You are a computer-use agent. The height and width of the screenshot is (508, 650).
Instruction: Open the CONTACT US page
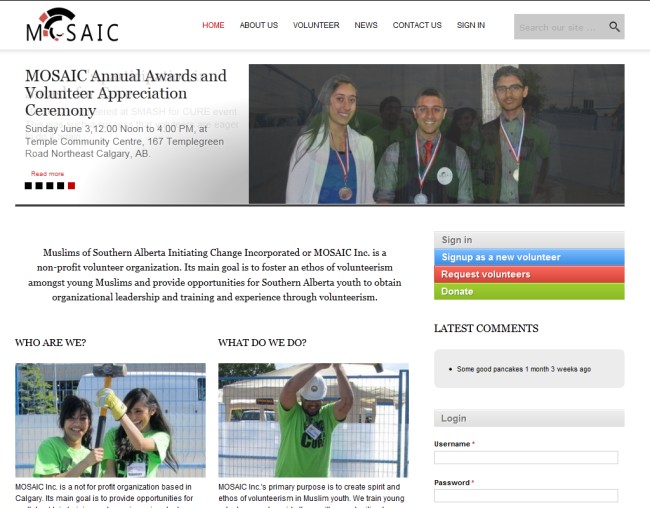point(417,25)
